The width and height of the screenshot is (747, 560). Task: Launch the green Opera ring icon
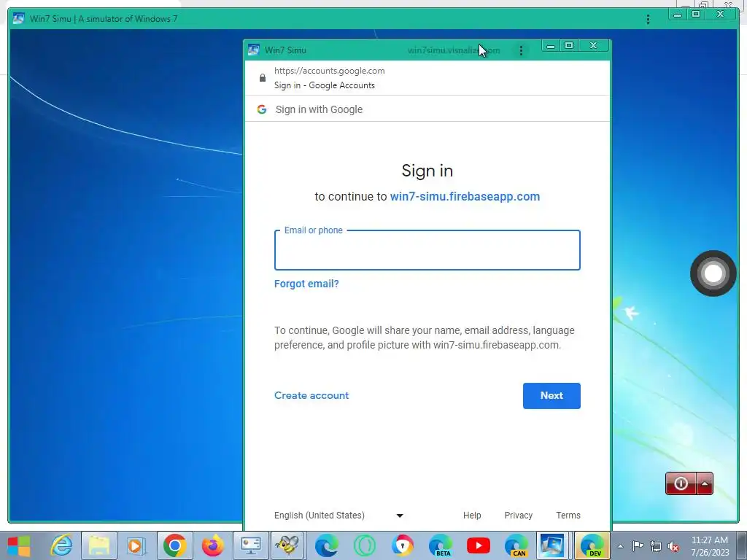click(x=365, y=545)
